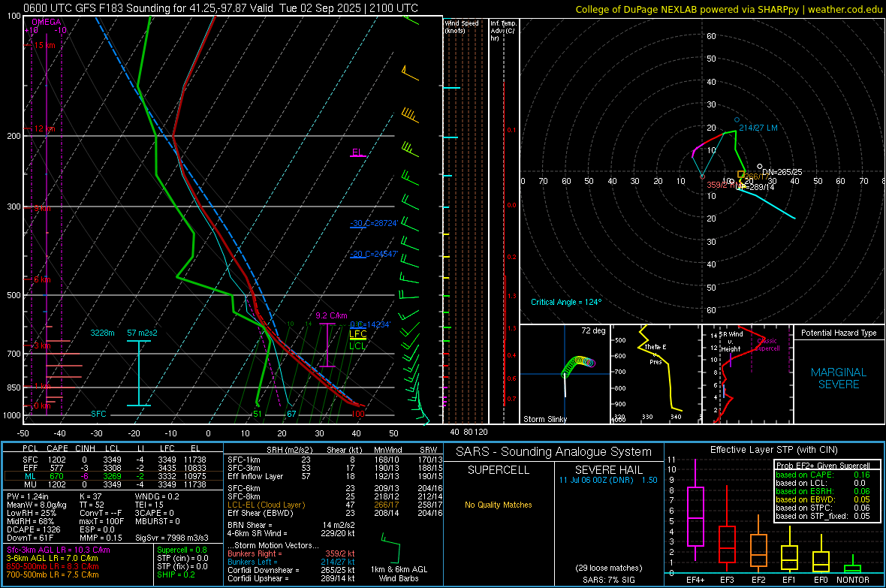The height and width of the screenshot is (588, 886).
Task: Click the 'Prob EF2+ Given Supercell' header
Action: pyautogui.click(x=823, y=466)
